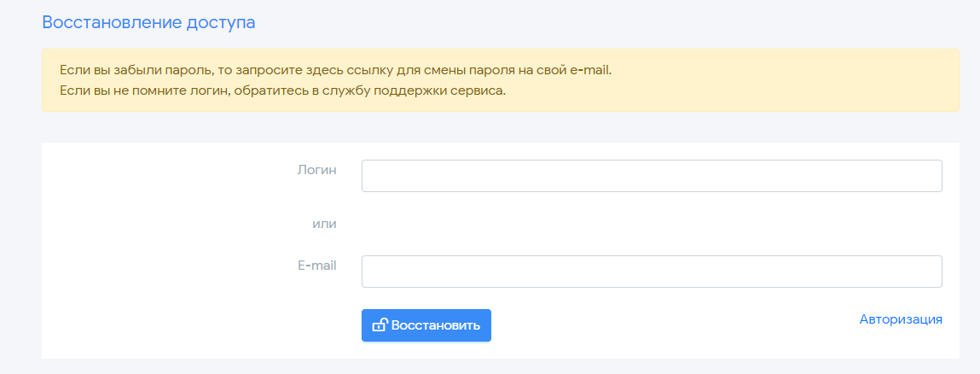Image resolution: width=980 pixels, height=374 pixels.
Task: Click the line beginning Если вы не помните логин
Action: point(282,90)
